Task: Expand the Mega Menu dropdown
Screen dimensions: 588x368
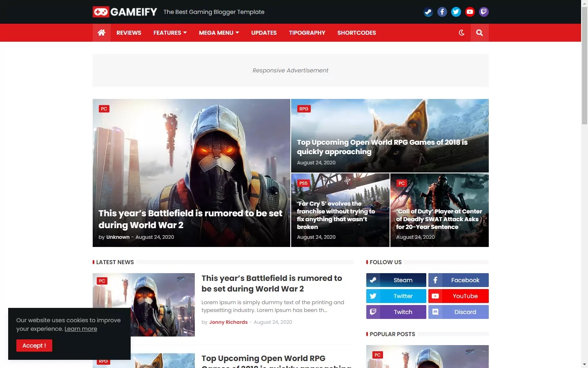Action: pyautogui.click(x=219, y=33)
